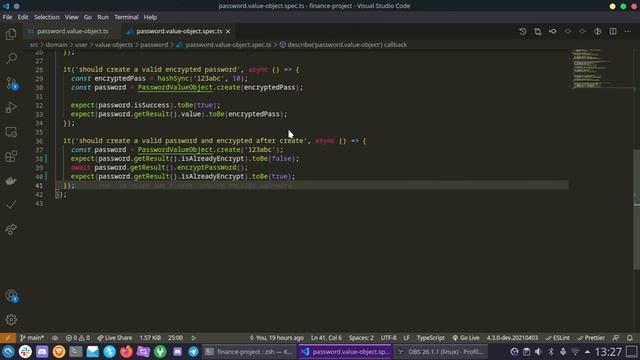The height and width of the screenshot is (360, 640).
Task: Open the File menu
Action: click(7, 17)
